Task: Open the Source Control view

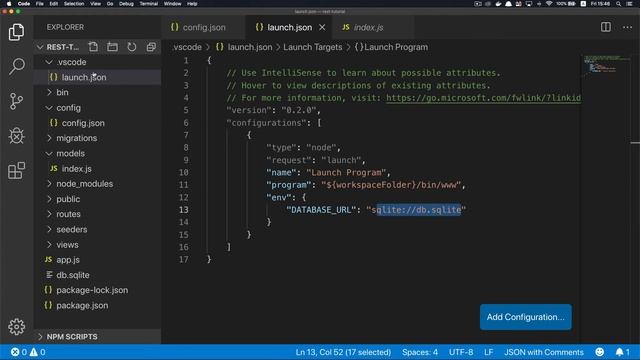Action: pyautogui.click(x=16, y=101)
